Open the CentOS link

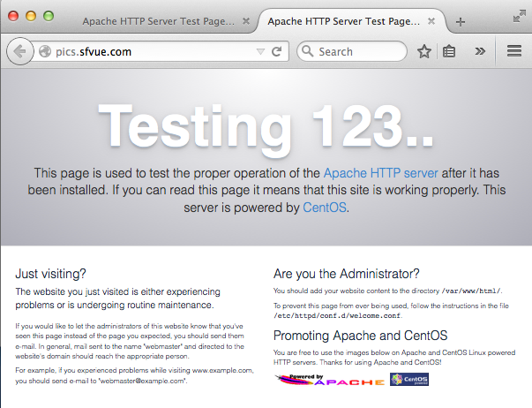325,208
